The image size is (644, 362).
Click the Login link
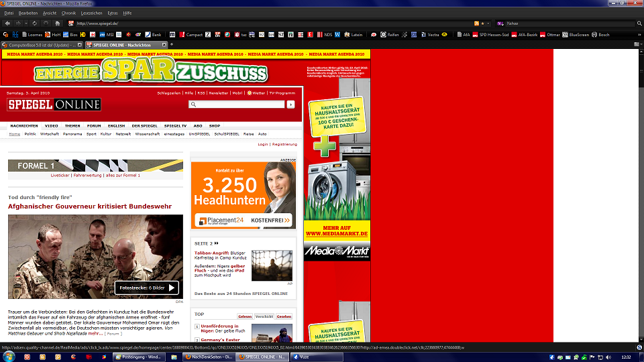(263, 145)
